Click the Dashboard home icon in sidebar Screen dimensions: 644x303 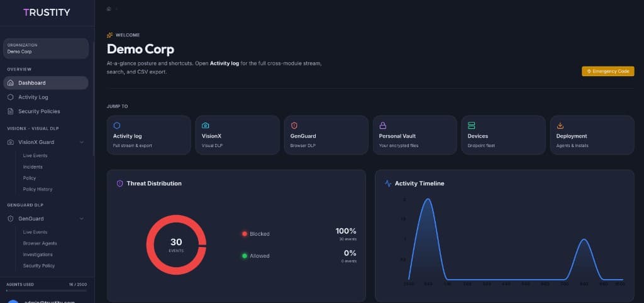pos(11,83)
